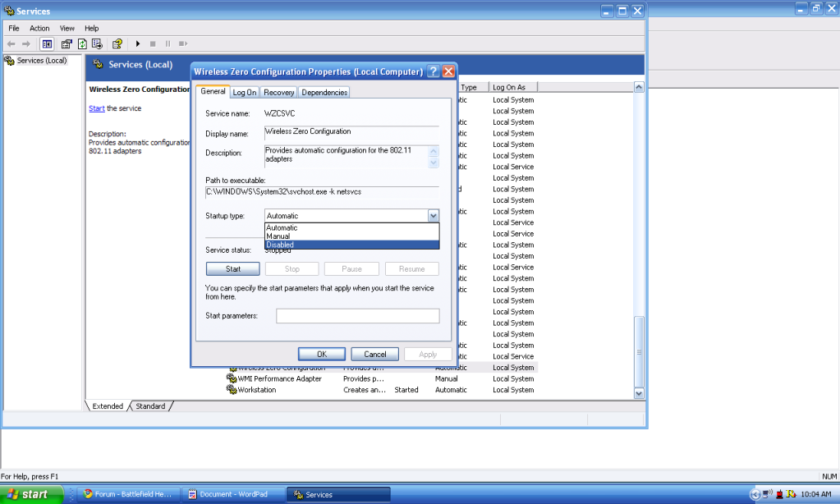Viewport: 840px width, 504px height.
Task: Click the Restart Service icon in toolbar
Action: point(182,44)
